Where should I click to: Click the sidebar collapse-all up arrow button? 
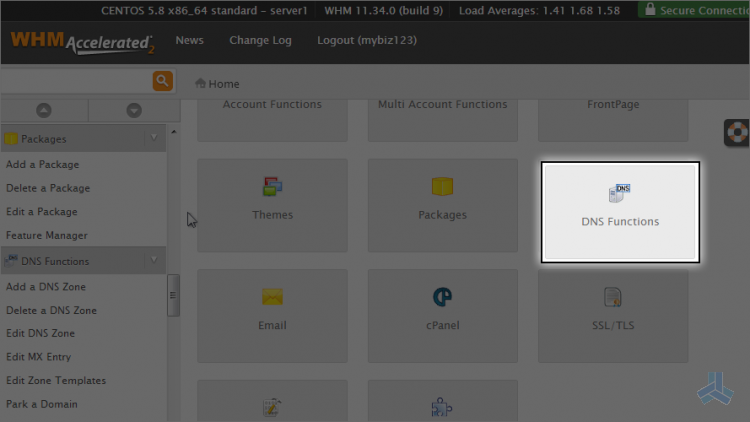tap(44, 111)
